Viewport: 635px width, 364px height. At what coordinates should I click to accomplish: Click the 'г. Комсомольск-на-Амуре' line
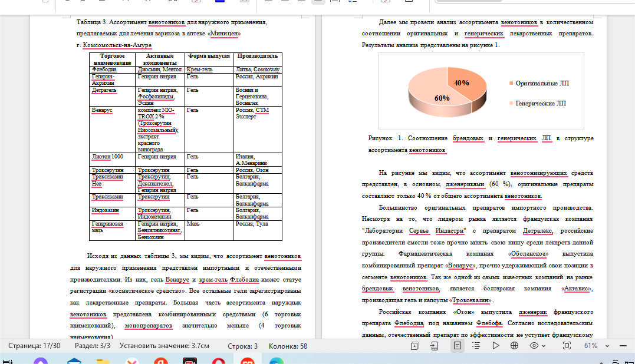[114, 45]
